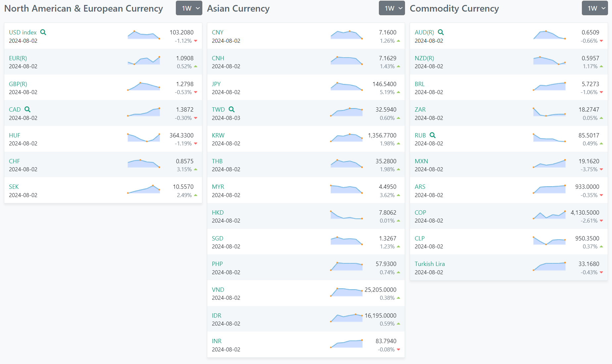This screenshot has width=612, height=364.
Task: Click the USD index sparkline chart
Action: click(x=144, y=35)
